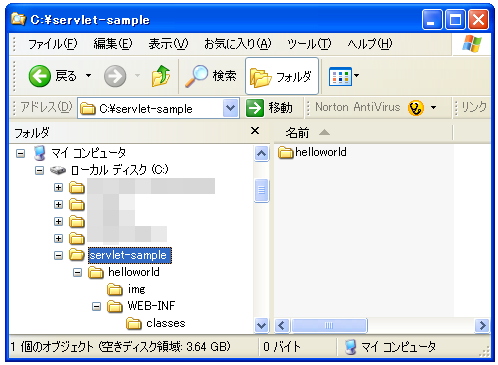Click the マイ コンピュータ status bar zone
The image size is (498, 365).
pos(390,347)
